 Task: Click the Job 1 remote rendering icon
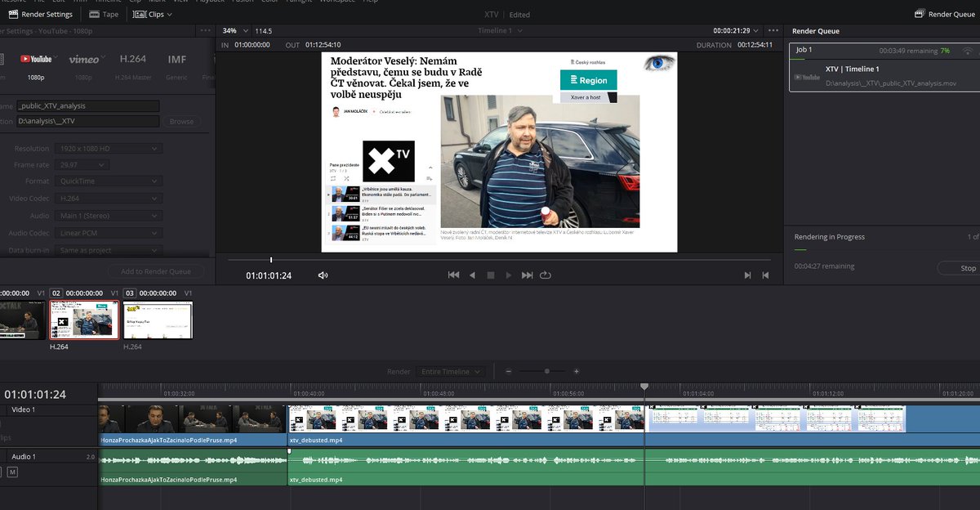click(x=967, y=51)
